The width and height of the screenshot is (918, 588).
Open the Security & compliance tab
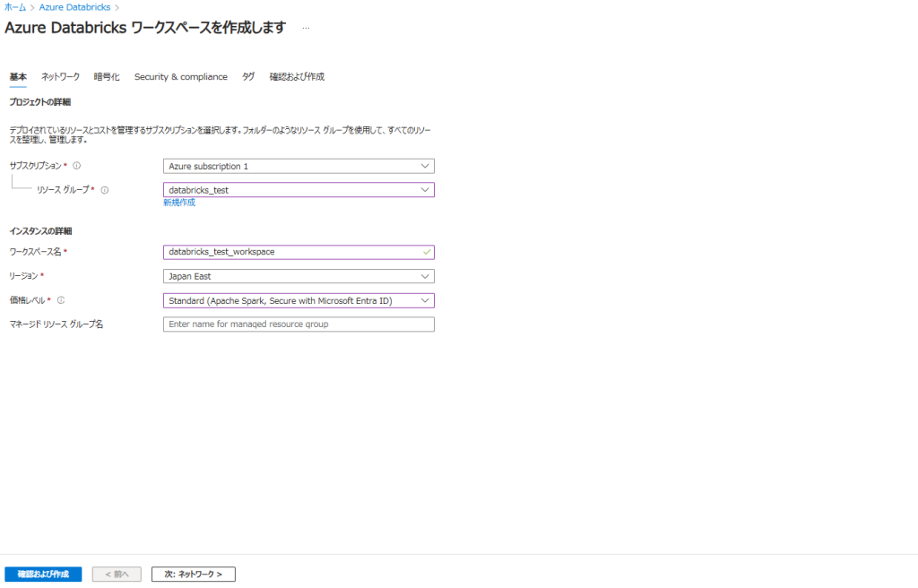coord(181,77)
